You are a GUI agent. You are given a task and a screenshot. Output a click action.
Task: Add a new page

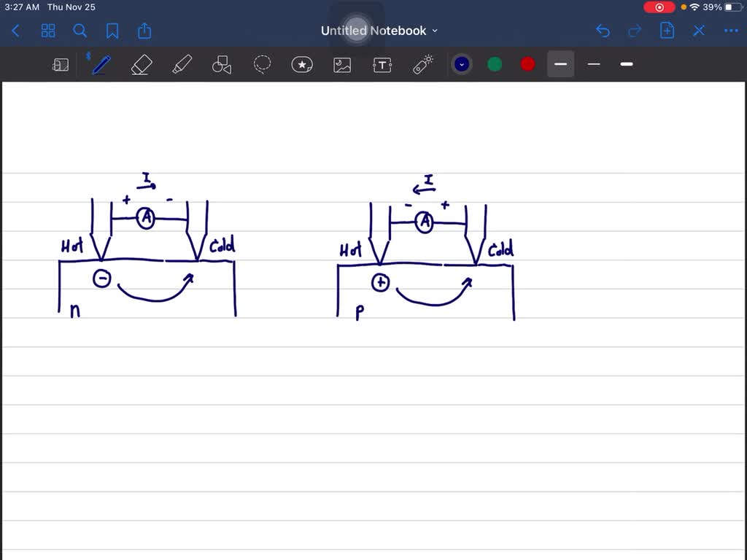(x=667, y=31)
